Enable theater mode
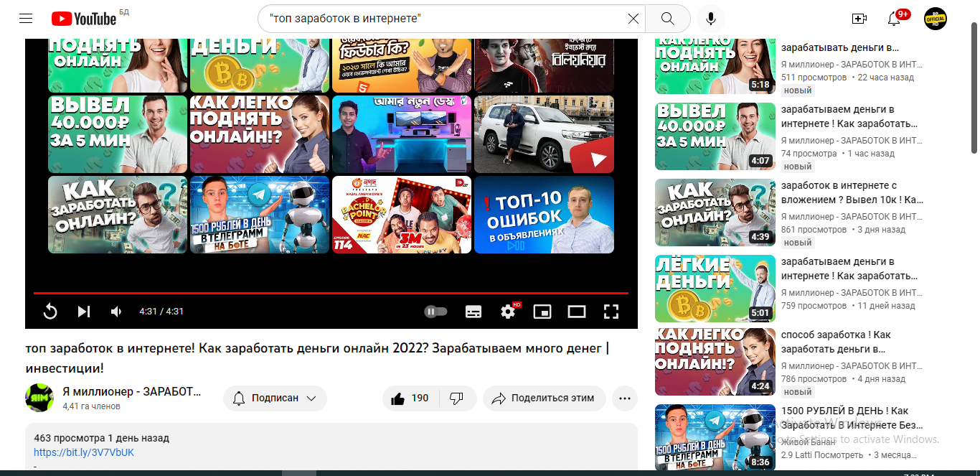 [577, 312]
